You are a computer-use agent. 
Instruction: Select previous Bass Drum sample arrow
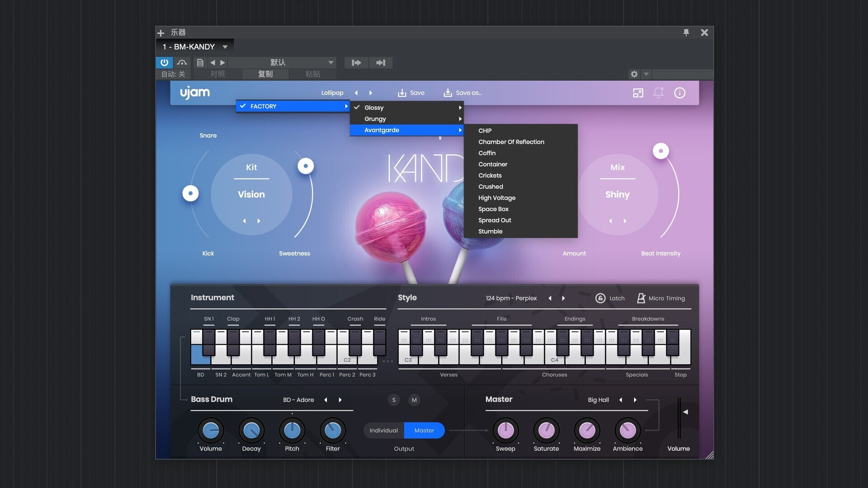tap(325, 400)
